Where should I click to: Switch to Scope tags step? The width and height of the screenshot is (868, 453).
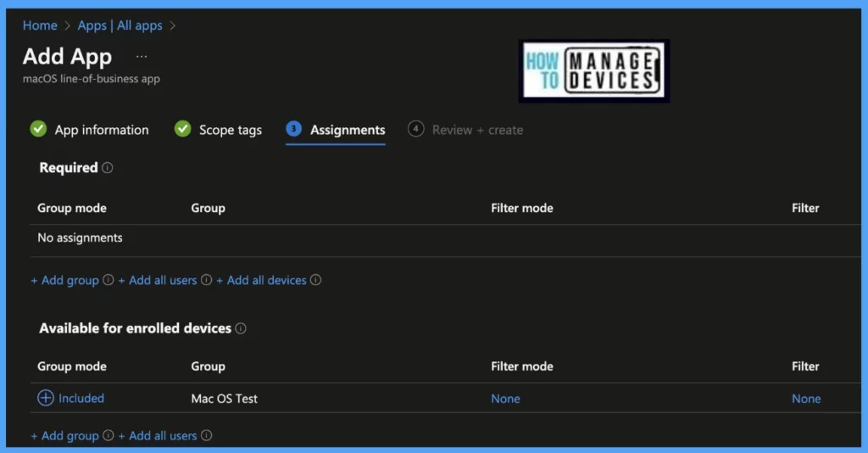point(231,130)
